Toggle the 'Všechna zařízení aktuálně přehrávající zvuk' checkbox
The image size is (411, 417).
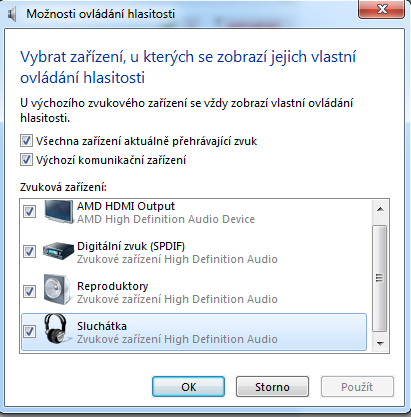click(x=26, y=141)
